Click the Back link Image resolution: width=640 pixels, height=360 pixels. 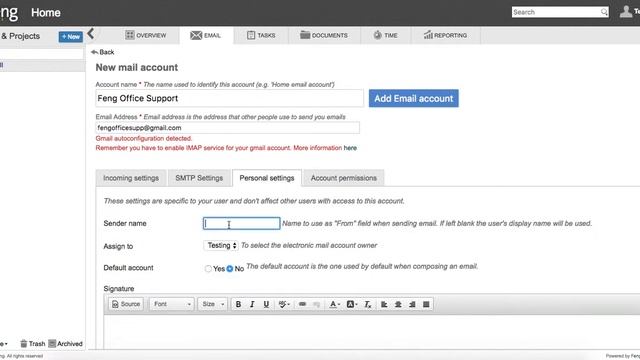(102, 52)
